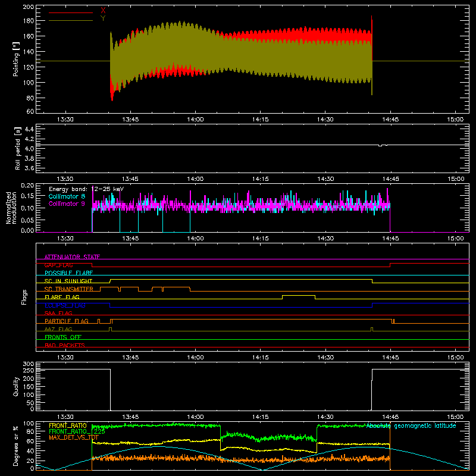Viewport: 476px width, 476px height.
Task: Select the ATTENUATOR_STATE flag label
Action: pyautogui.click(x=72, y=257)
